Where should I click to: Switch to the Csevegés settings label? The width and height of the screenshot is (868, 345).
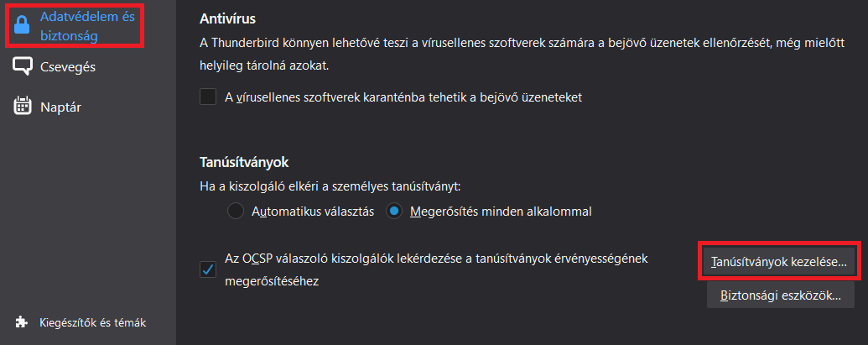(68, 67)
